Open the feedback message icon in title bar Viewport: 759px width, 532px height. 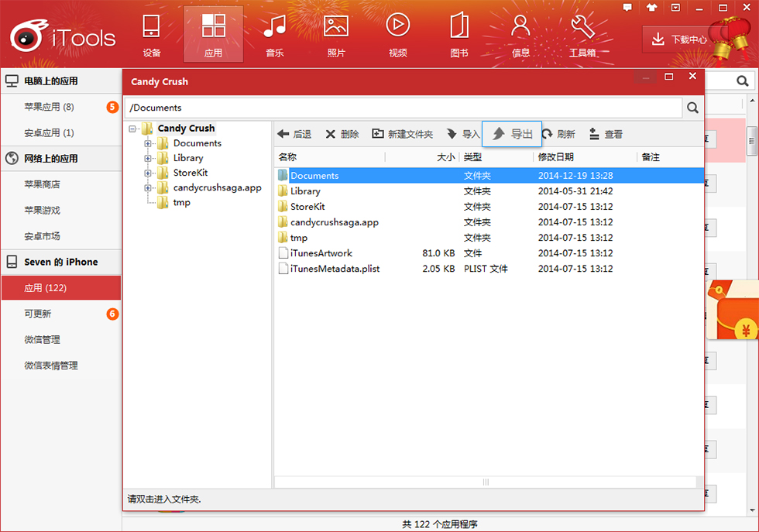tap(627, 7)
